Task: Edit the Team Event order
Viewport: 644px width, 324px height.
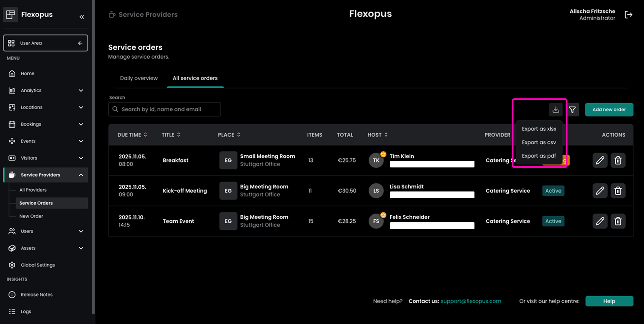Action: click(600, 221)
